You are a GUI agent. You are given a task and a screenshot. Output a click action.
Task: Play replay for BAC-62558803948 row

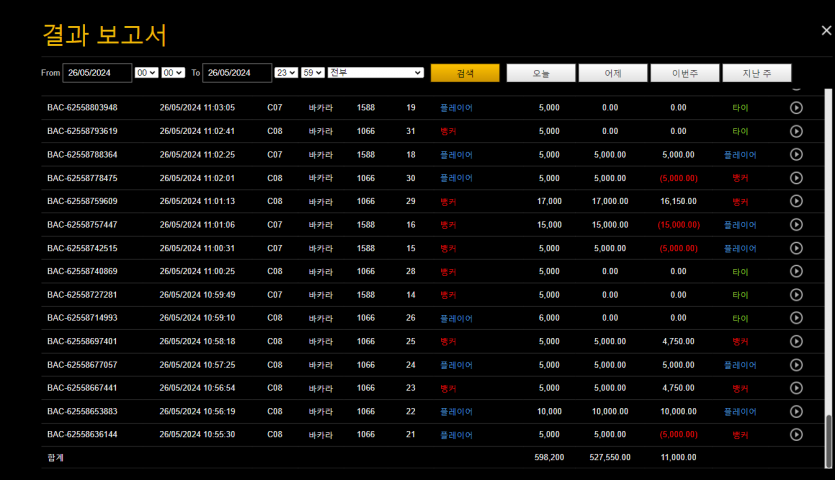pos(796,108)
